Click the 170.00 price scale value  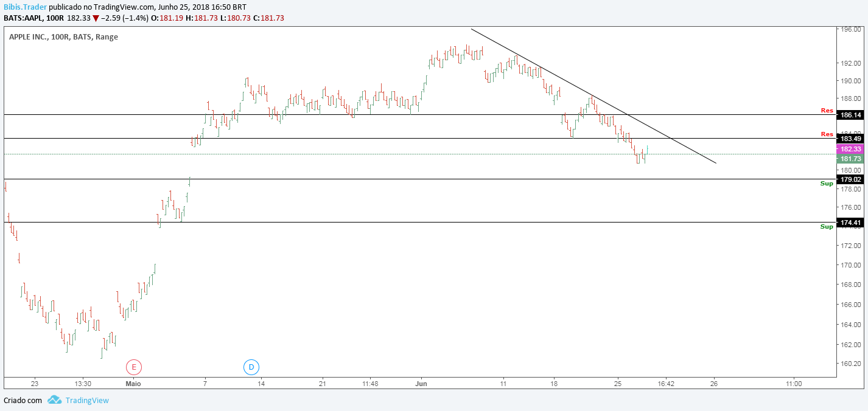tap(850, 265)
